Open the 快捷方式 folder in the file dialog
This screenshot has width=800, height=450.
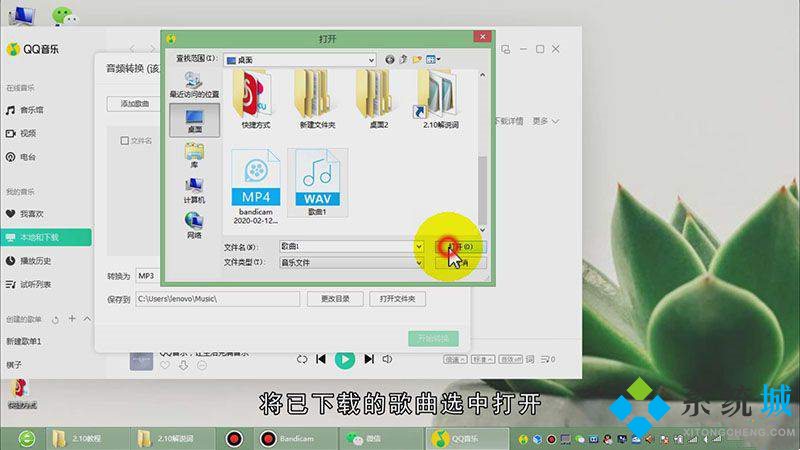point(255,99)
